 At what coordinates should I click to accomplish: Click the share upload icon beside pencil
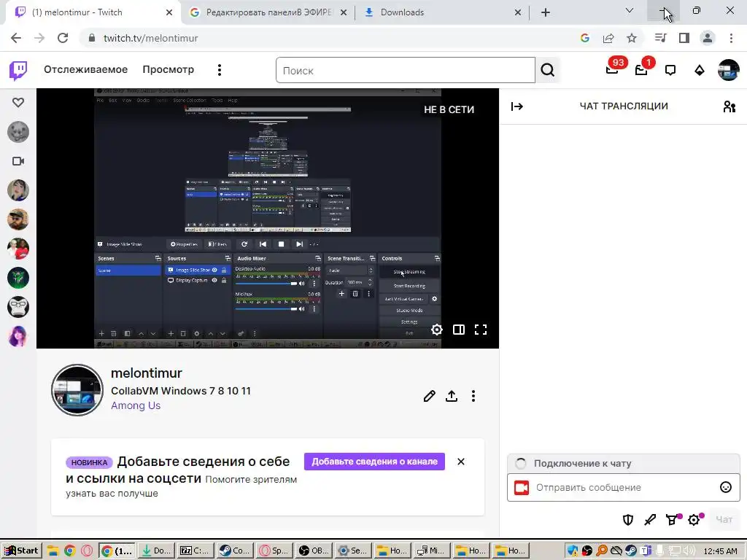pos(451,396)
